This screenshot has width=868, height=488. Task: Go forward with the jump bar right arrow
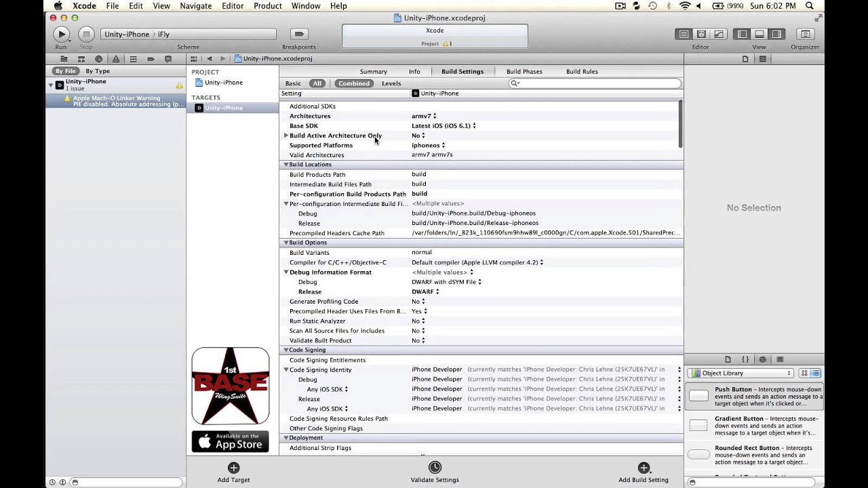[222, 59]
